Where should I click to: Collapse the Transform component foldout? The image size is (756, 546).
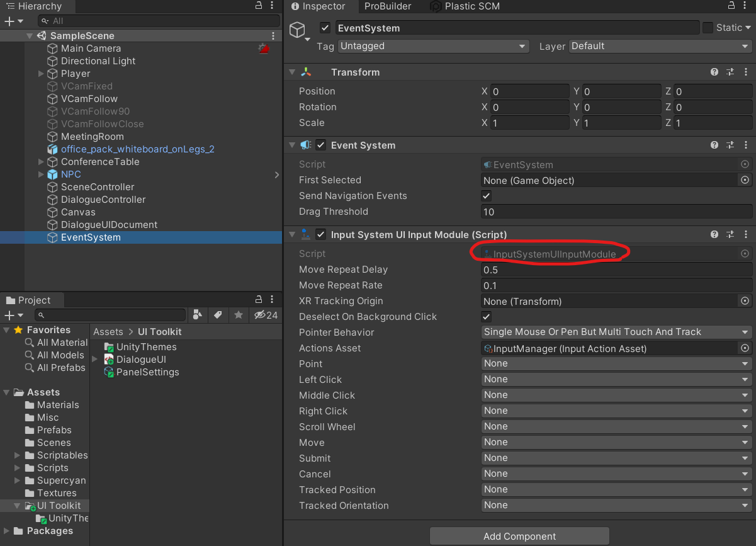click(x=291, y=72)
